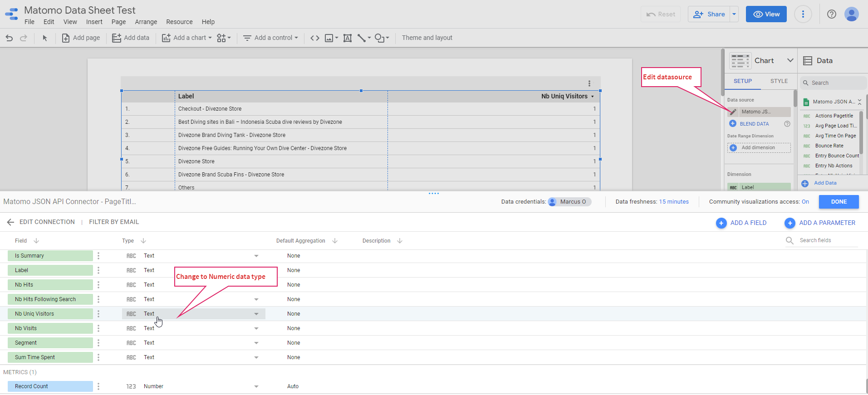Viewport: 868px width, 395px height.
Task: Click Add data in toolbar
Action: (x=131, y=38)
